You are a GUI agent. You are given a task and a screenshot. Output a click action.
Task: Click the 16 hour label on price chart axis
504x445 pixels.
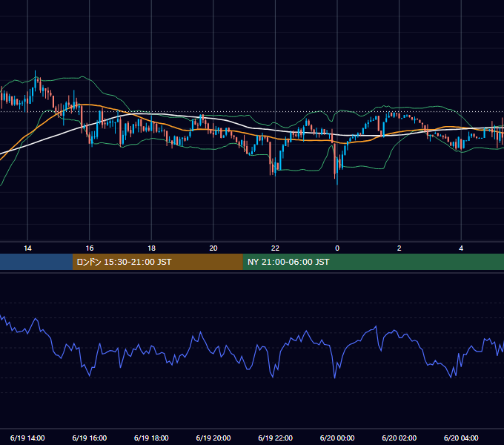coord(90,248)
